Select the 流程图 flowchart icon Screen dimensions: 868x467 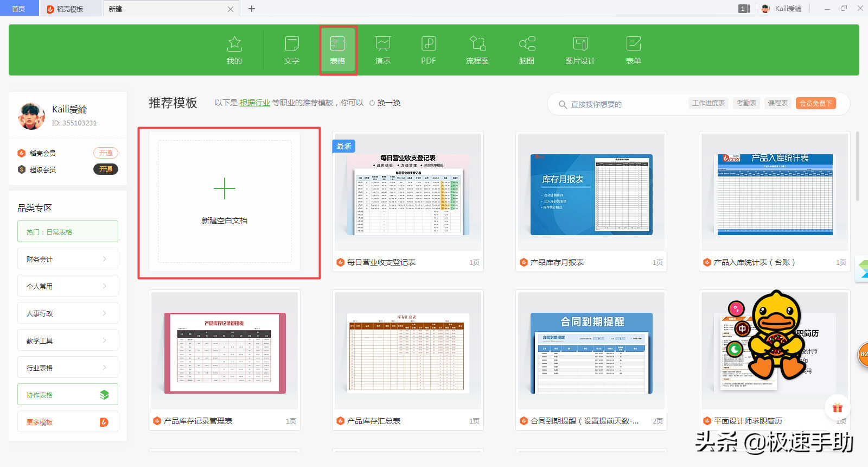pos(477,43)
